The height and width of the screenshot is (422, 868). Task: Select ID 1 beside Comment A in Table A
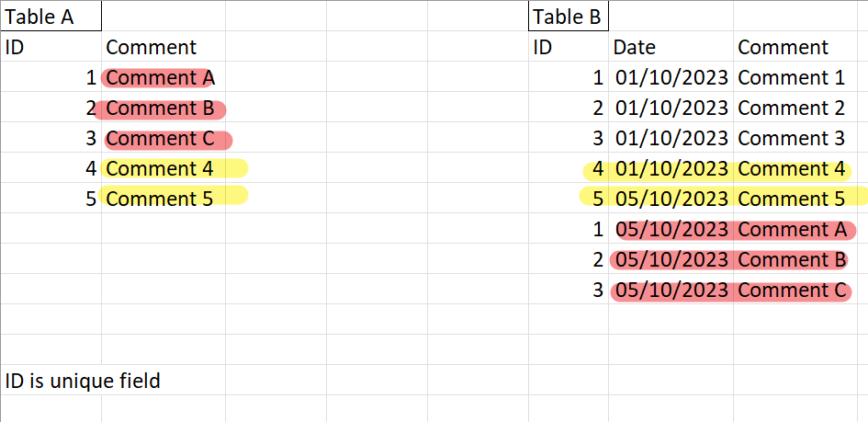(51, 77)
